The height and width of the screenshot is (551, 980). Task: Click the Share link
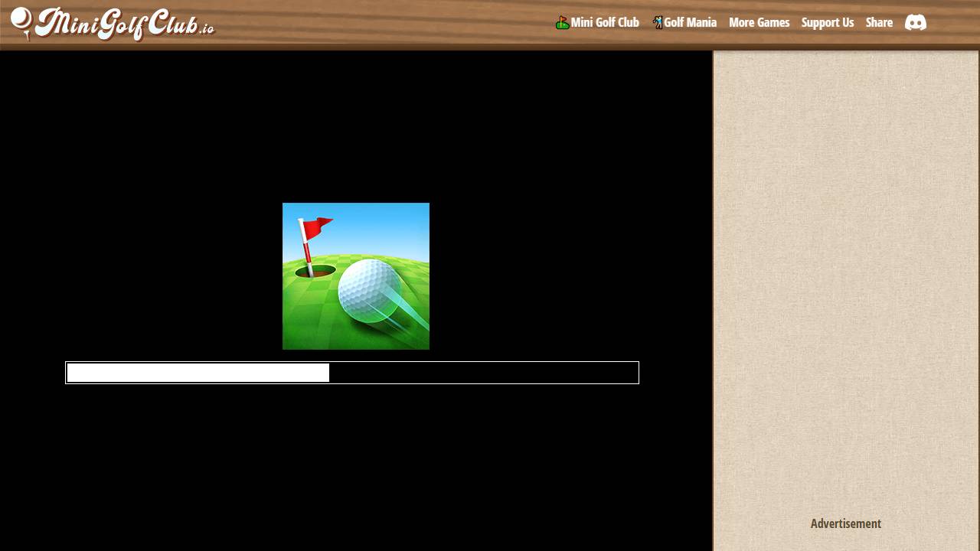(x=879, y=22)
